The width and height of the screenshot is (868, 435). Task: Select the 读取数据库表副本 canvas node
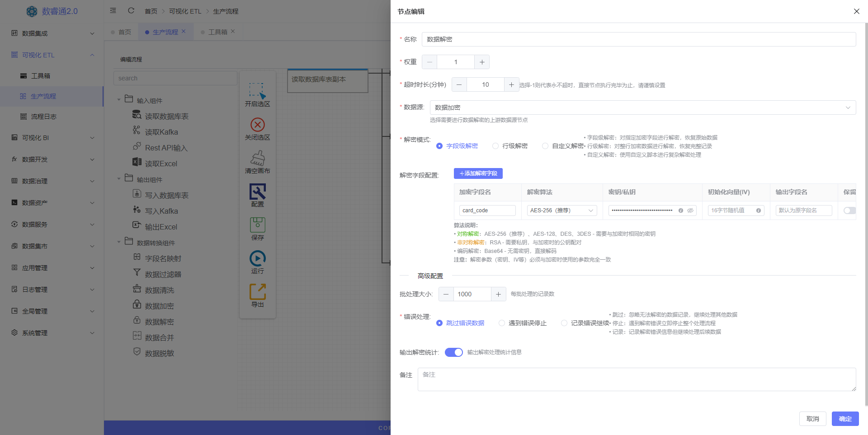(x=328, y=80)
